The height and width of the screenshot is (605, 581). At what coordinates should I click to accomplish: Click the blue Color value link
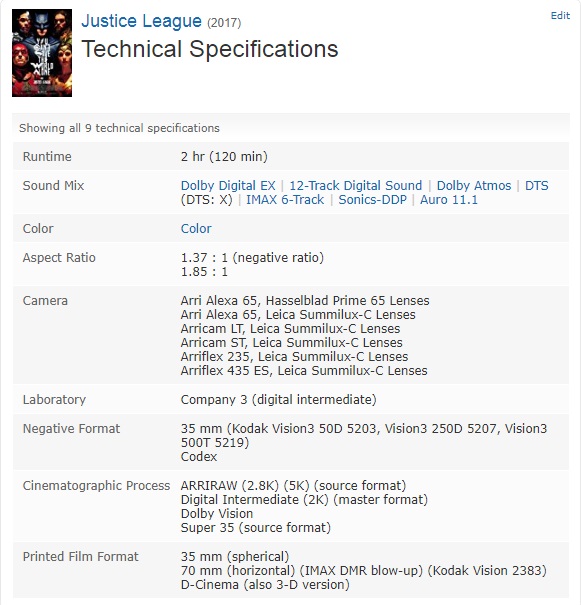(196, 228)
